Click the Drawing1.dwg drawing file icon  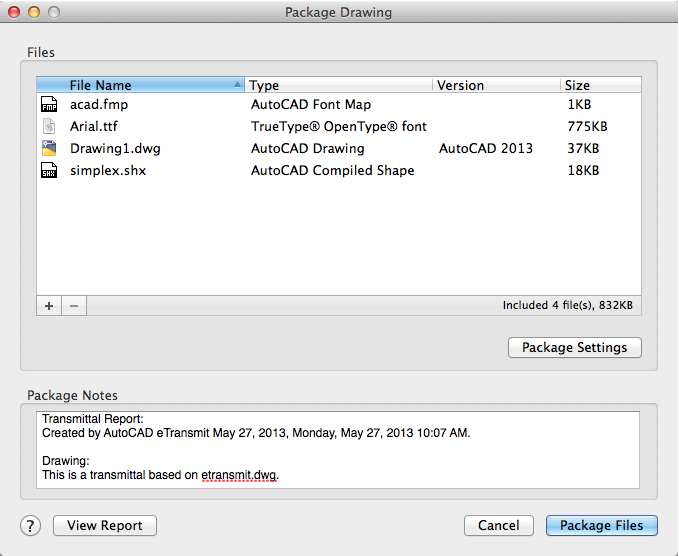click(x=49, y=148)
